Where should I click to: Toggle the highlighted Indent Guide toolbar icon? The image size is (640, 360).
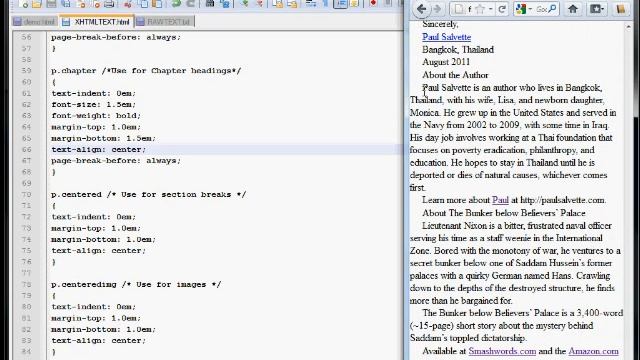pyautogui.click(x=340, y=4)
